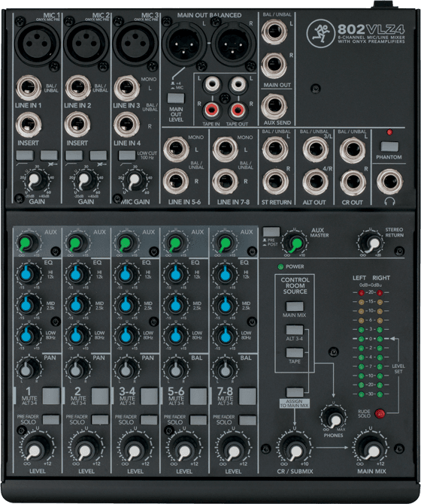Toggle the PHANTOM power switch
This screenshot has width=421, height=504.
click(389, 147)
